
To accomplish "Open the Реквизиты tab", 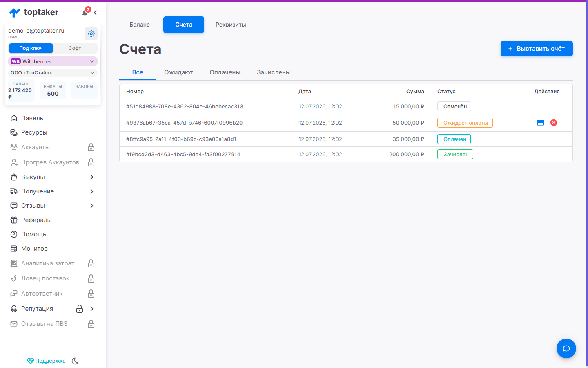I will (231, 25).
